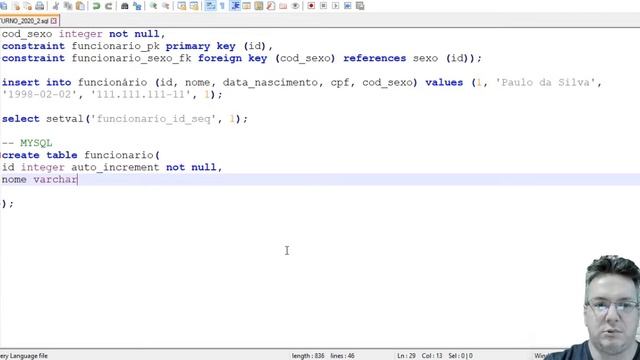Click 'auto_increment' in the id line
This screenshot has width=640, height=360.
coord(115,167)
